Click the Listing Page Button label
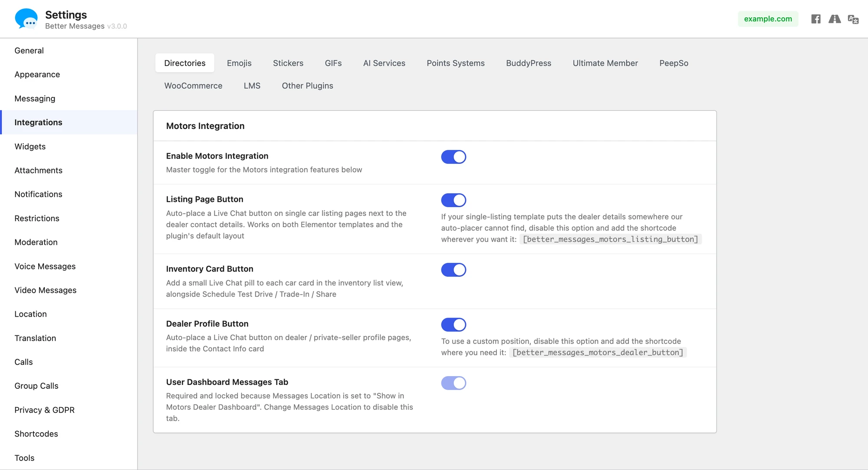Image resolution: width=868 pixels, height=470 pixels. pos(204,199)
